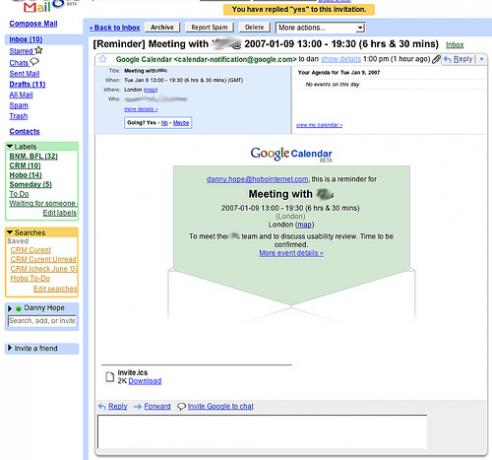Open the Drafts (11) folder

(x=27, y=84)
